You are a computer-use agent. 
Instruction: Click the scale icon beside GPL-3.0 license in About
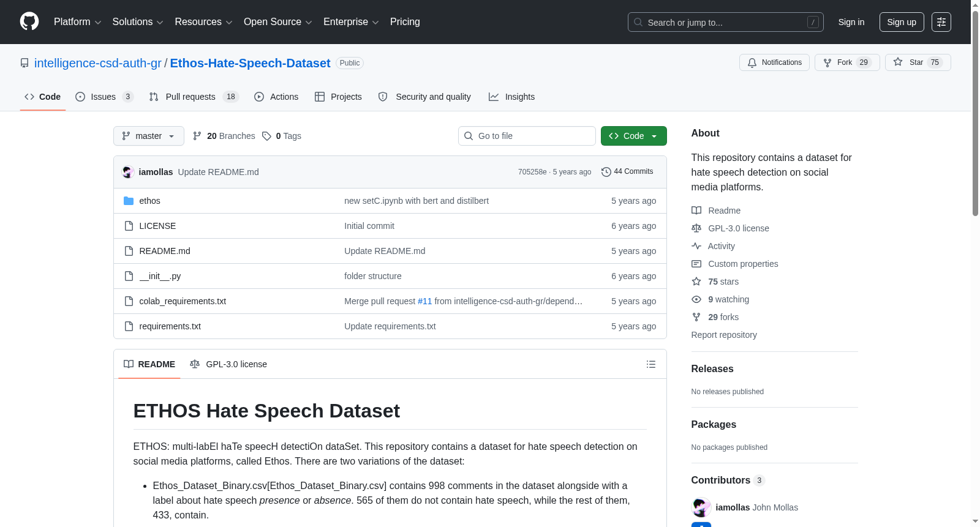(x=696, y=228)
